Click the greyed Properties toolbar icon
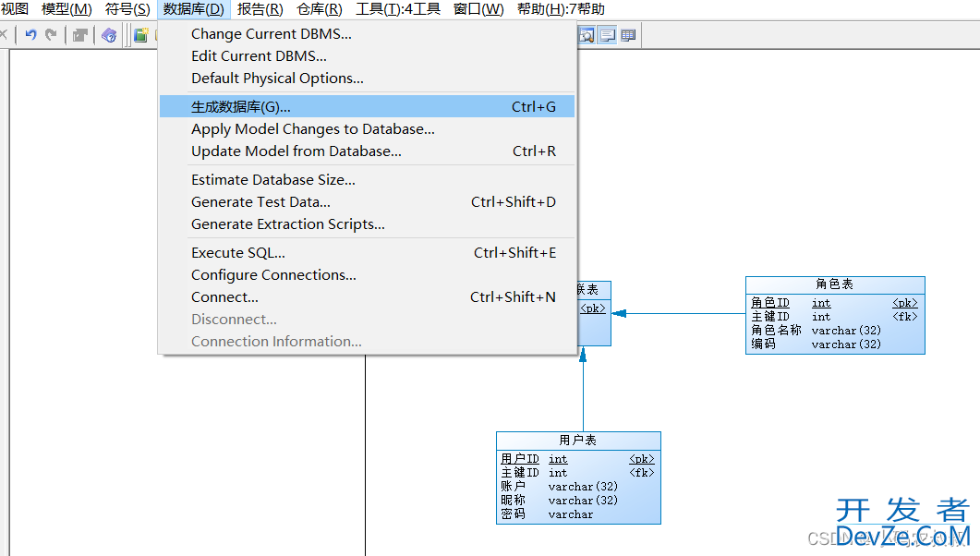 tap(80, 35)
